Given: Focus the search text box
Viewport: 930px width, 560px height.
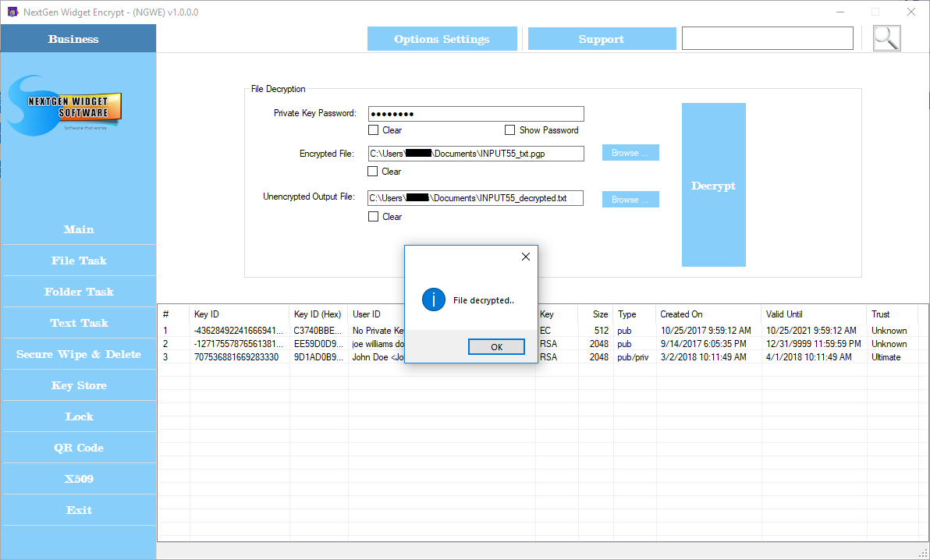Looking at the screenshot, I should 768,38.
